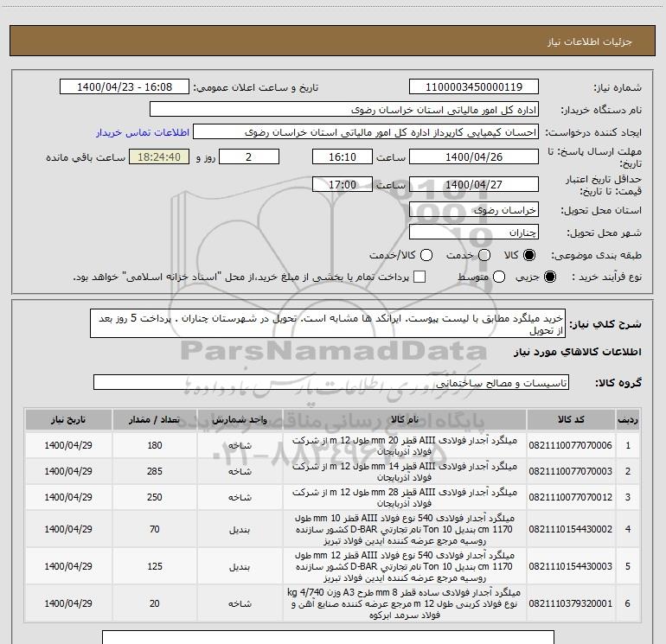Click the validity time field 17:00
Image resolution: width=666 pixels, height=644 pixels.
[x=343, y=184]
